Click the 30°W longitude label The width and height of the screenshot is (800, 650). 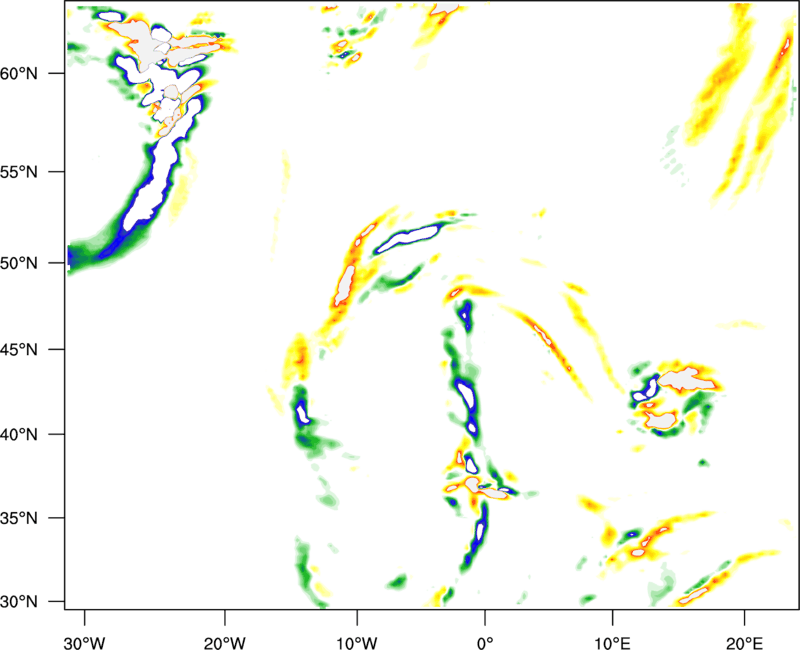[x=85, y=643]
